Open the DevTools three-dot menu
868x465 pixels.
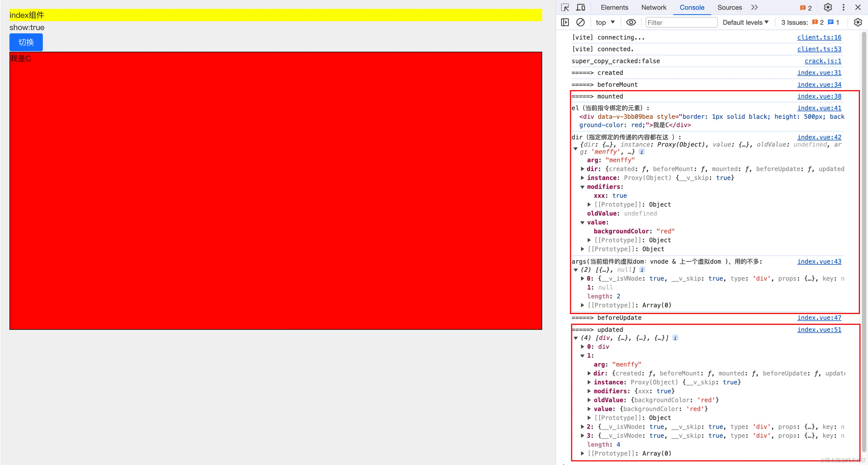[x=843, y=7]
